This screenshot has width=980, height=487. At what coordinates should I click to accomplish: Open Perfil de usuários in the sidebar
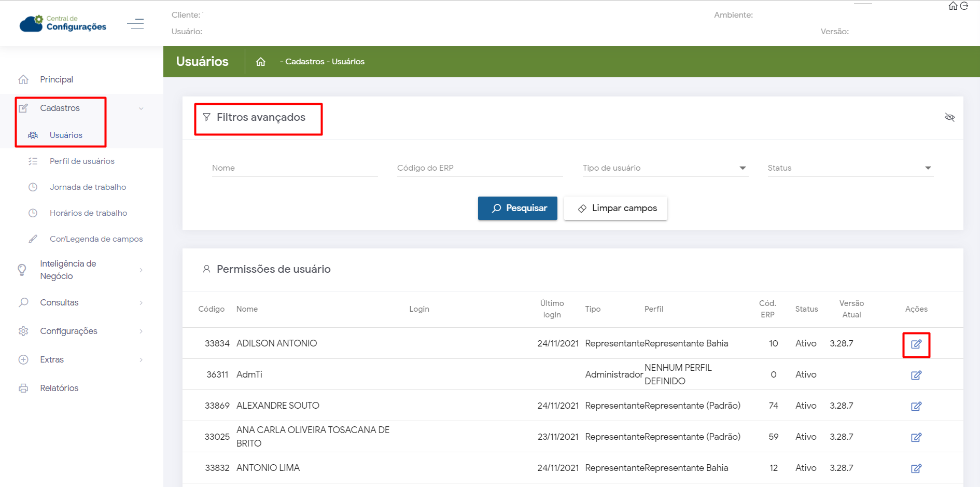[82, 161]
